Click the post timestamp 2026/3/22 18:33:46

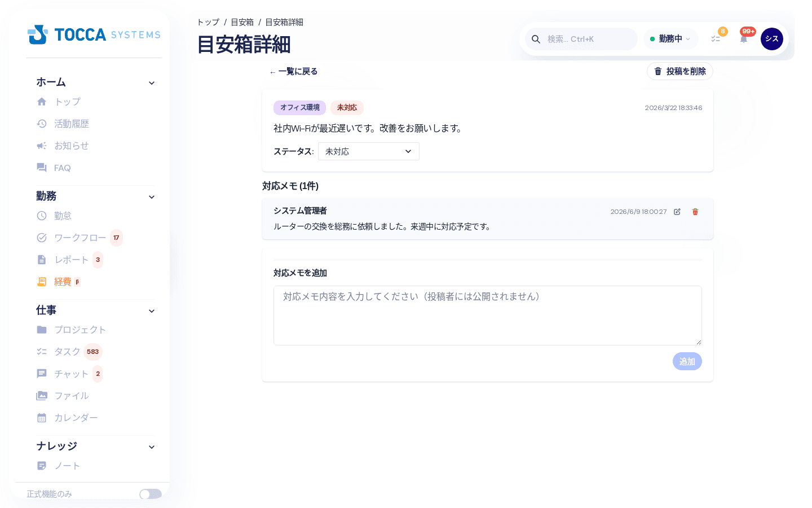tap(673, 108)
